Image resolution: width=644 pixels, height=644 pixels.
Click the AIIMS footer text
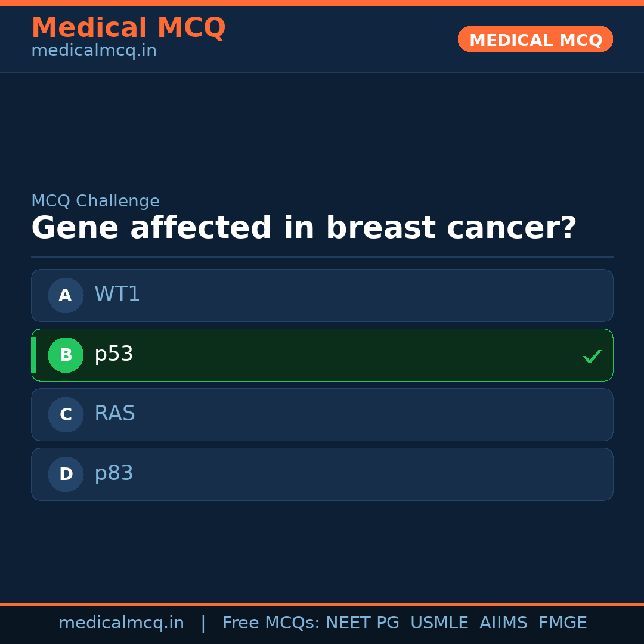(503, 623)
